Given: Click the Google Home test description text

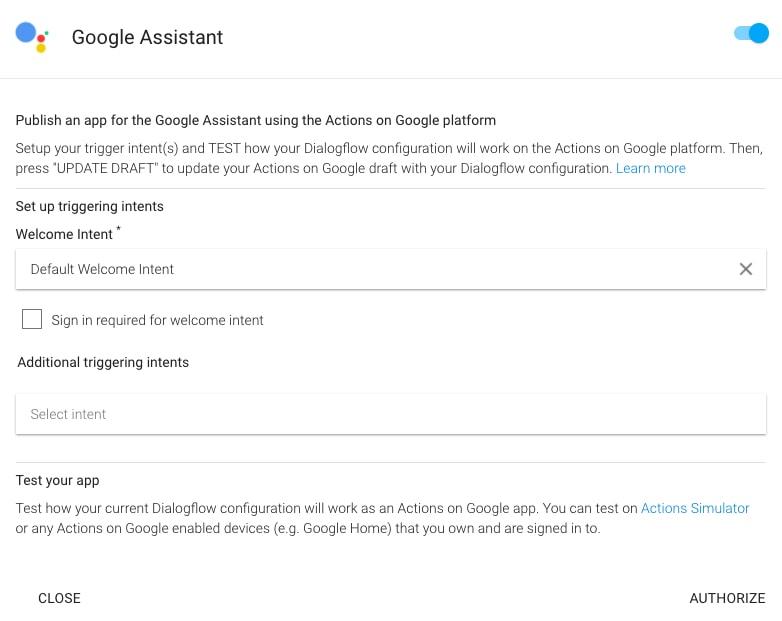Looking at the screenshot, I should 383,518.
